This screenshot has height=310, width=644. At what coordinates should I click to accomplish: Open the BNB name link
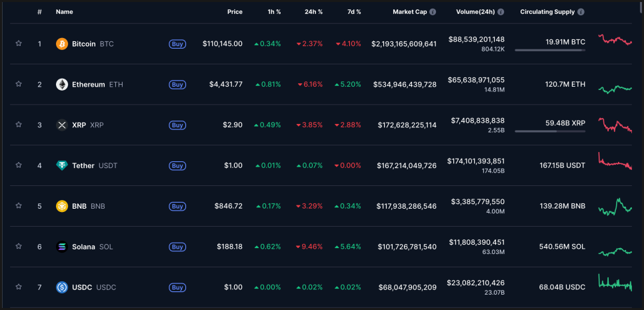tap(88, 206)
